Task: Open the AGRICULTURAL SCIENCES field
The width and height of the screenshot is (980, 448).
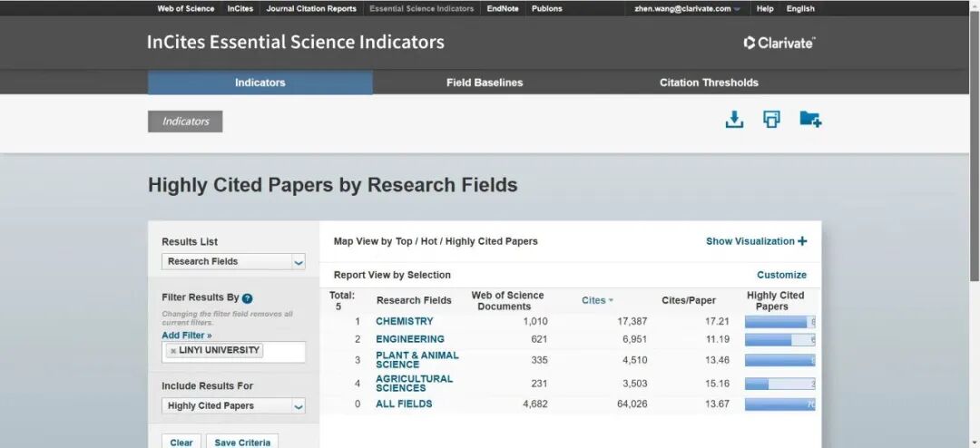Action: (415, 383)
